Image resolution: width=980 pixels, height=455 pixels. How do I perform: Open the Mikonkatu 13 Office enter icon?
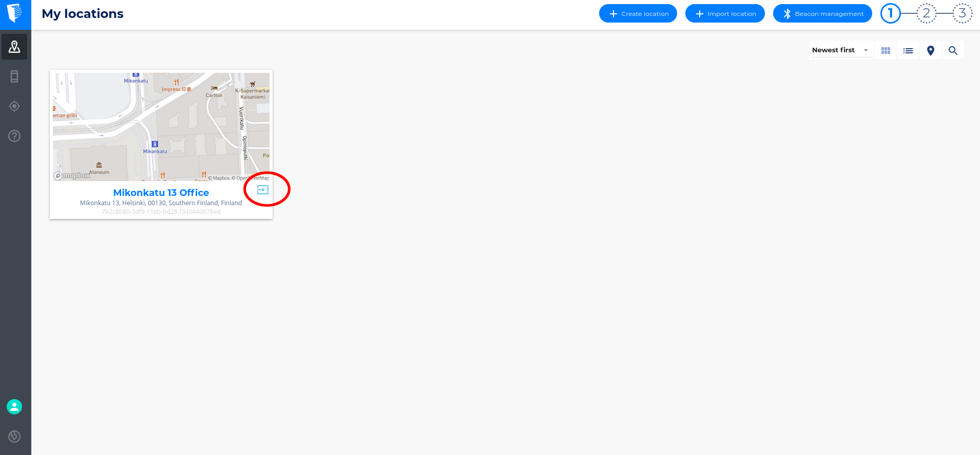pyautogui.click(x=262, y=190)
